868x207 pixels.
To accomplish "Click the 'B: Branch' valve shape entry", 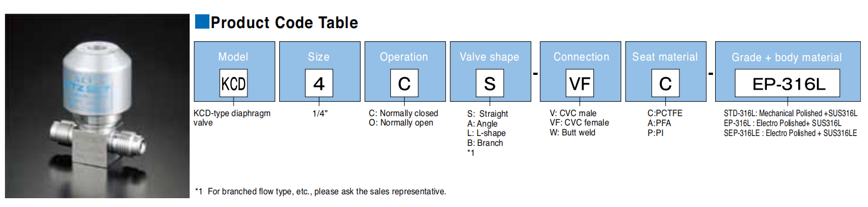I will [485, 143].
